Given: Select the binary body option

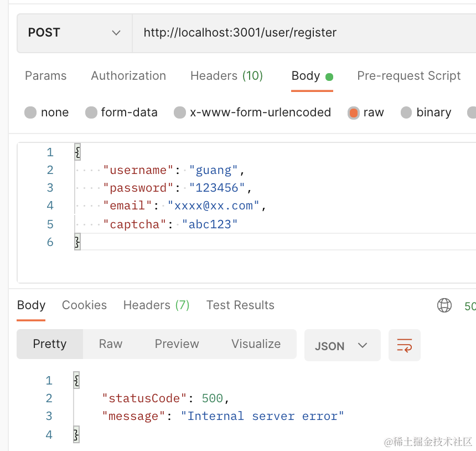Looking at the screenshot, I should coord(406,112).
